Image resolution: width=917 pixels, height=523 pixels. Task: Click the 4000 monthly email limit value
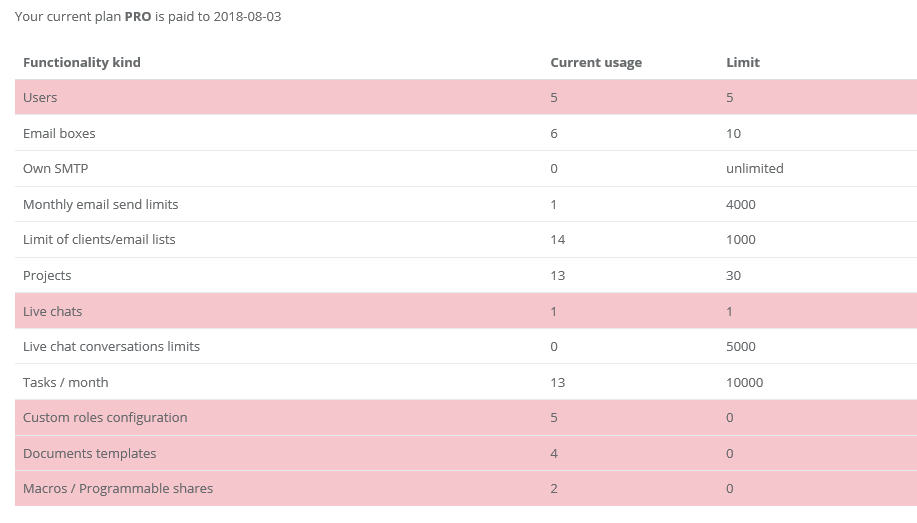pyautogui.click(x=741, y=204)
